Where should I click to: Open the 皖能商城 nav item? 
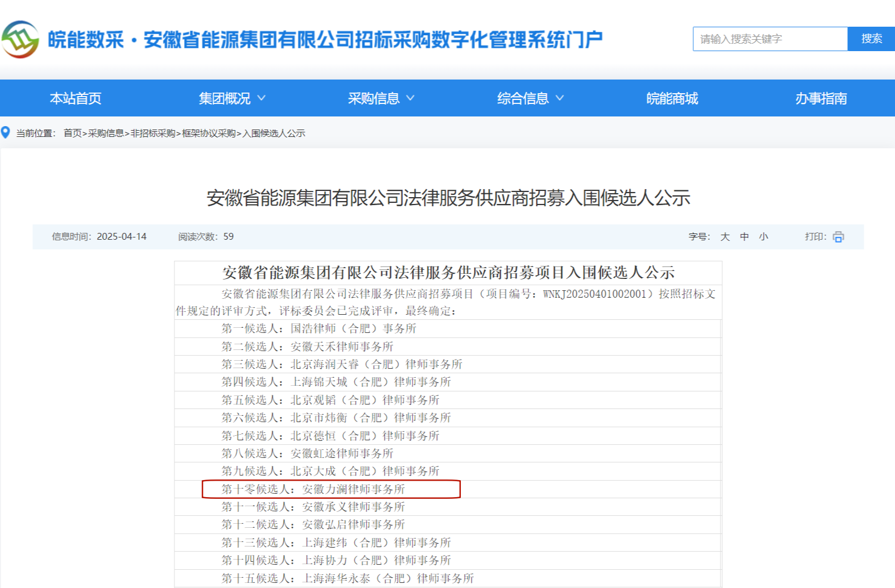pos(672,98)
